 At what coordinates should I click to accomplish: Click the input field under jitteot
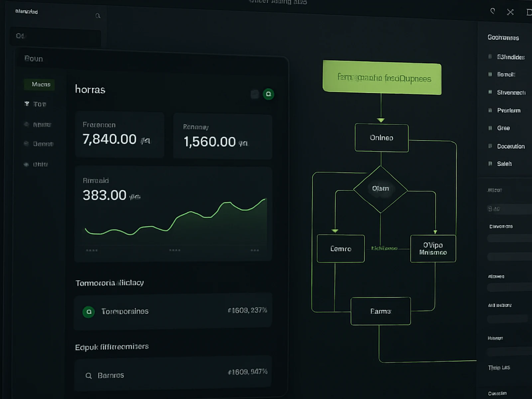pos(509,209)
